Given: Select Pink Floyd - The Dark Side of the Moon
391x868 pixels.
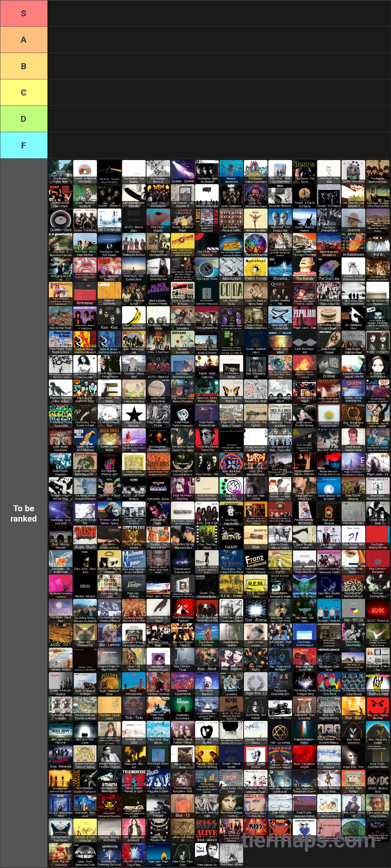Looking at the screenshot, I should [109, 172].
